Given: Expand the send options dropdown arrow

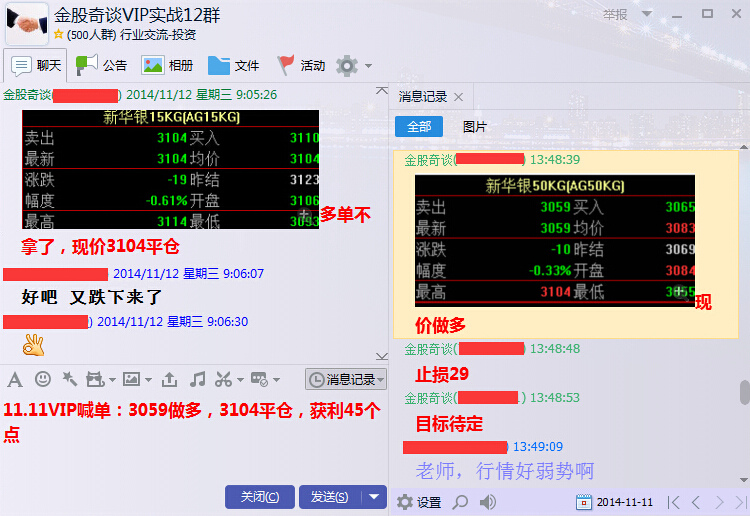Looking at the screenshot, I should (x=374, y=496).
